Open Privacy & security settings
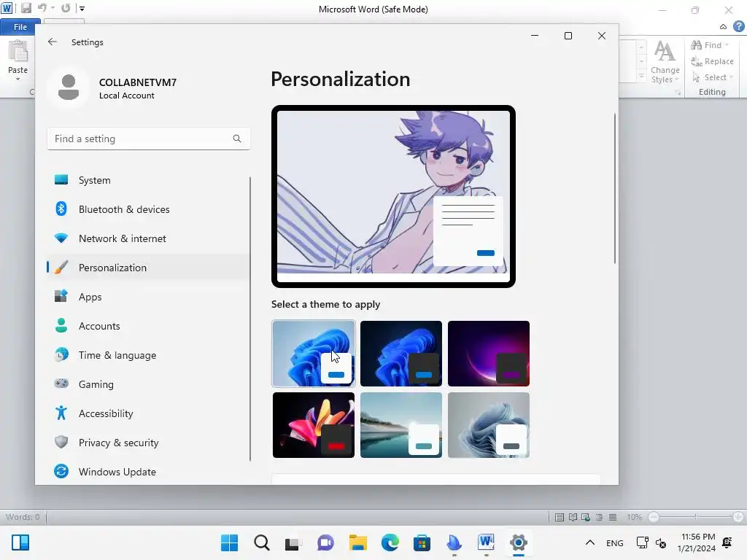 [148, 443]
